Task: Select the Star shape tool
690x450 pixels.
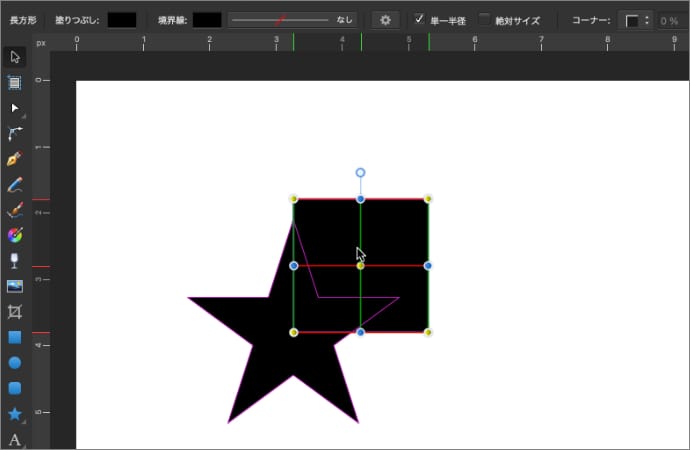Action: pos(15,413)
